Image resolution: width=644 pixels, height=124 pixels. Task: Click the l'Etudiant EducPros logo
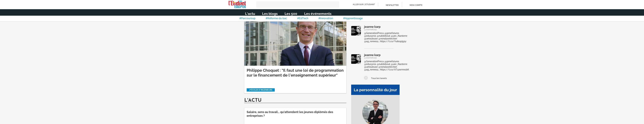(x=237, y=5)
